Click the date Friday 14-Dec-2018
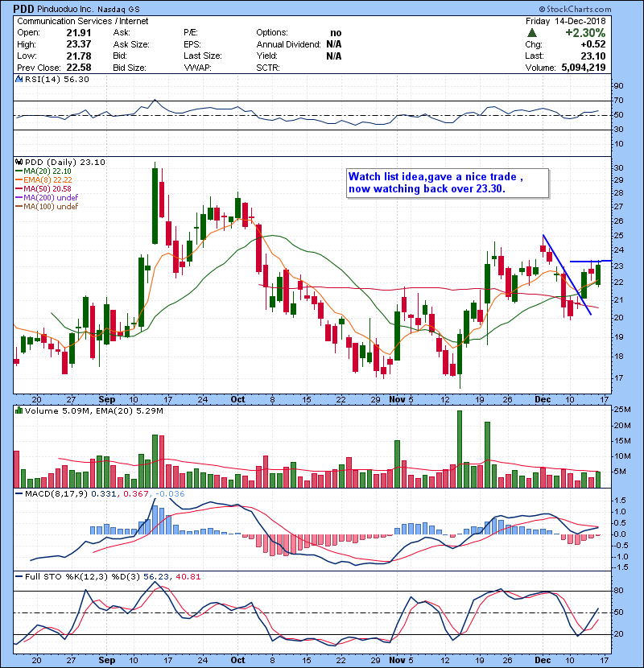The height and width of the screenshot is (668, 644). click(566, 21)
